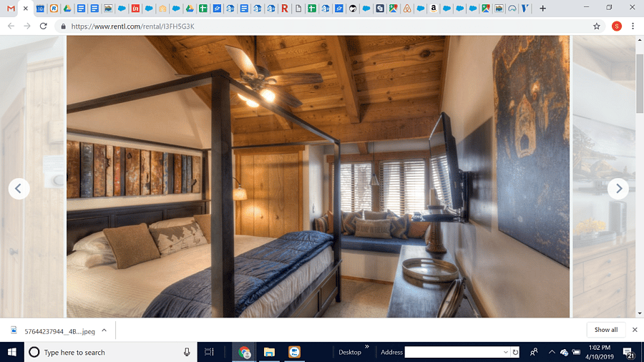Expand the Desktop toolbar chevron
The height and width of the screenshot is (362, 644).
point(367,347)
